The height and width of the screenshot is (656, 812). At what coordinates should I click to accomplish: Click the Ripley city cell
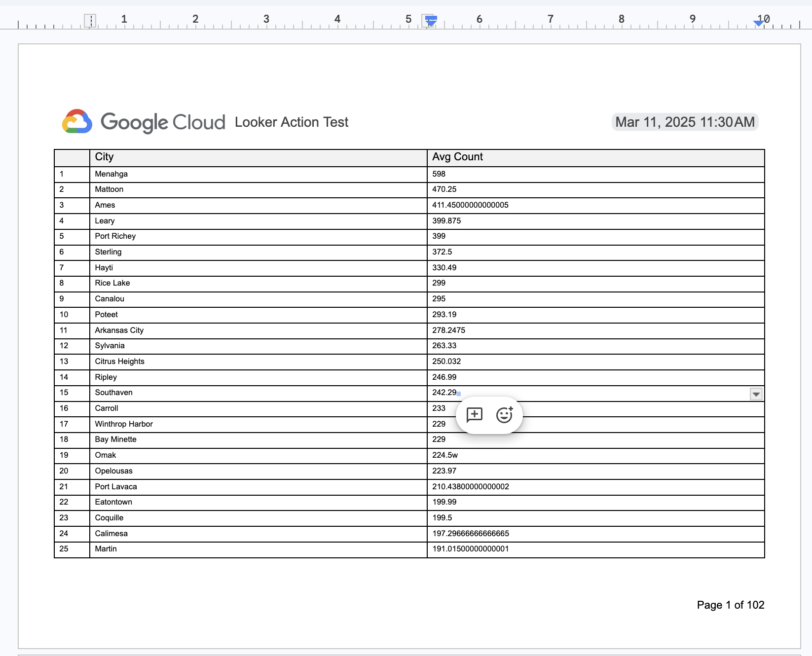pos(258,377)
